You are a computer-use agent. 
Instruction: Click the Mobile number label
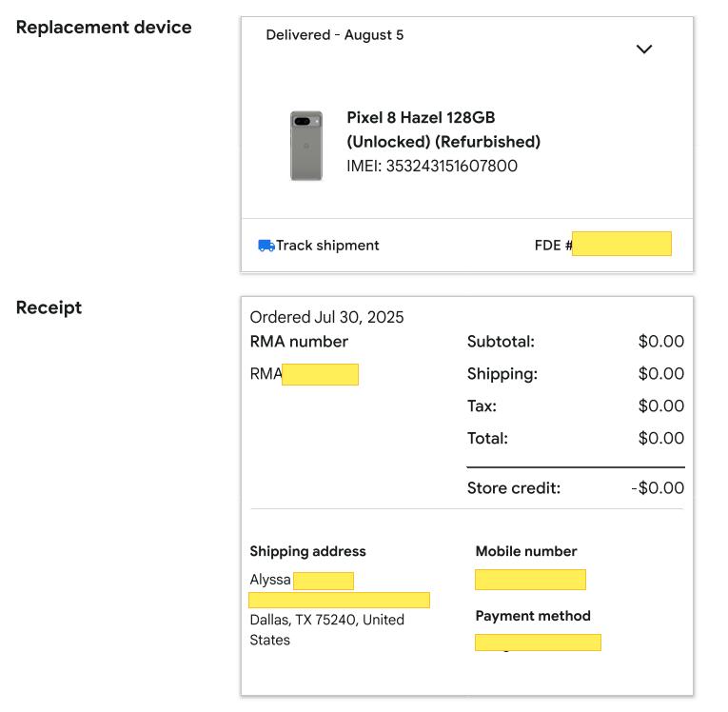[x=526, y=551]
